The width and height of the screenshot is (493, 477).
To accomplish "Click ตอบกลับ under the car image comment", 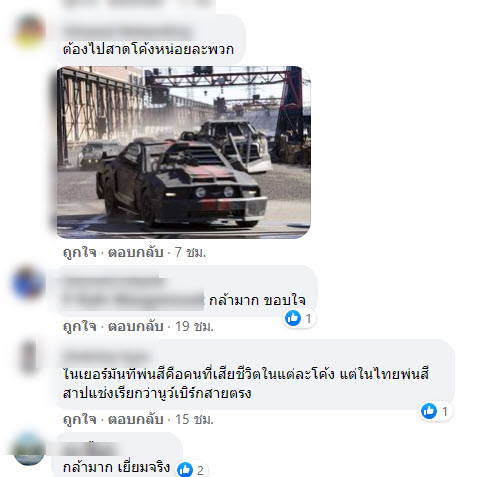I will [x=136, y=252].
